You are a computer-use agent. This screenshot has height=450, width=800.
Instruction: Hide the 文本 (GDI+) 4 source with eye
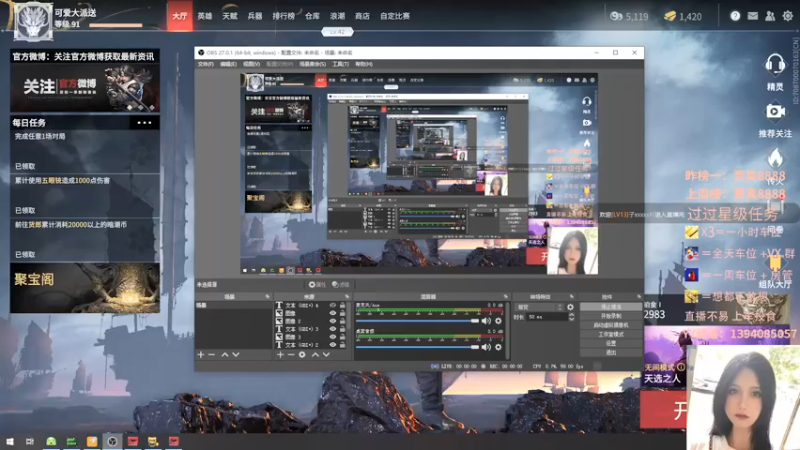point(333,306)
